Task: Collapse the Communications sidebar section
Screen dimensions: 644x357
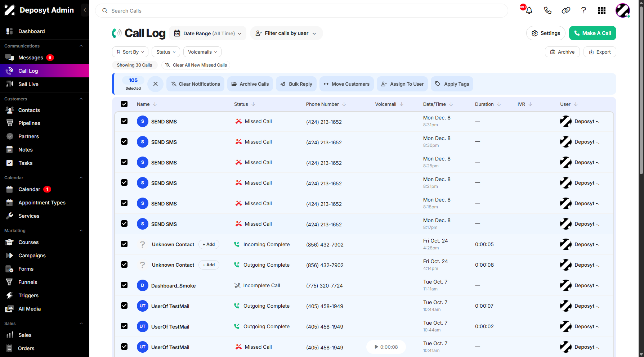Action: pyautogui.click(x=81, y=46)
